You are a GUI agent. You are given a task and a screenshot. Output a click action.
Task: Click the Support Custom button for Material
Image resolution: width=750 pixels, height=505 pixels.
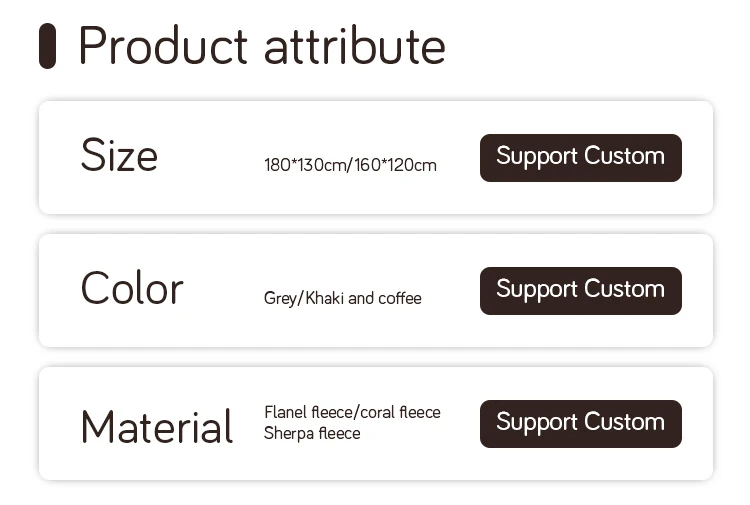[581, 424]
